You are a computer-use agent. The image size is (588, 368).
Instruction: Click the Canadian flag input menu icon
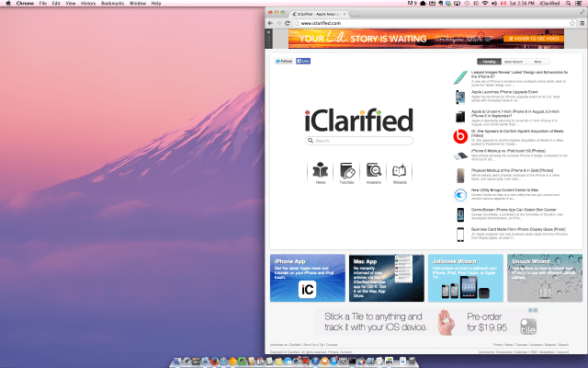click(503, 3)
